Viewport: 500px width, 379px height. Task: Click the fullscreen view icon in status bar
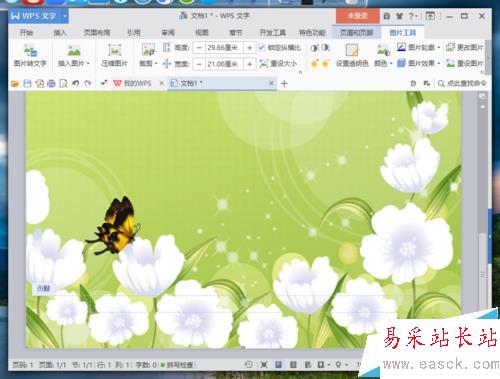[264, 365]
